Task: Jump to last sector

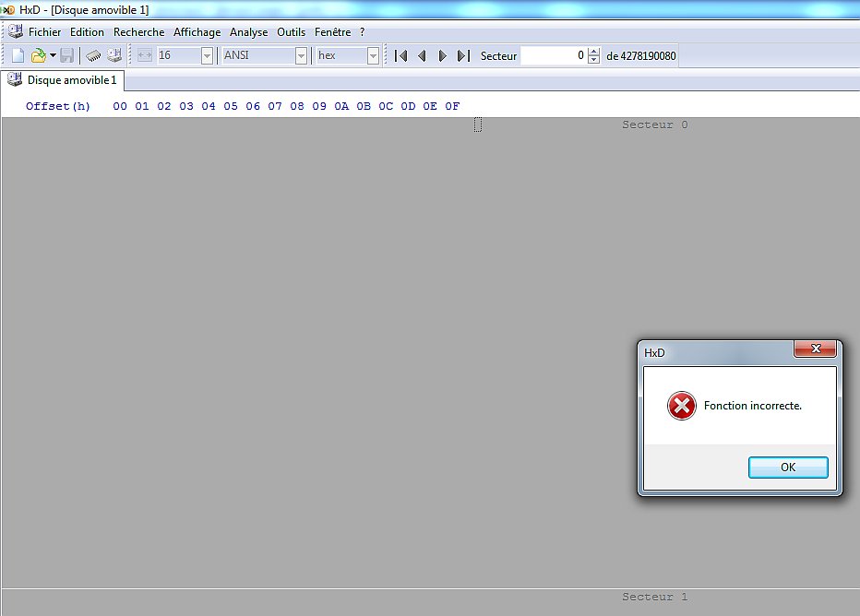Action: [x=463, y=56]
